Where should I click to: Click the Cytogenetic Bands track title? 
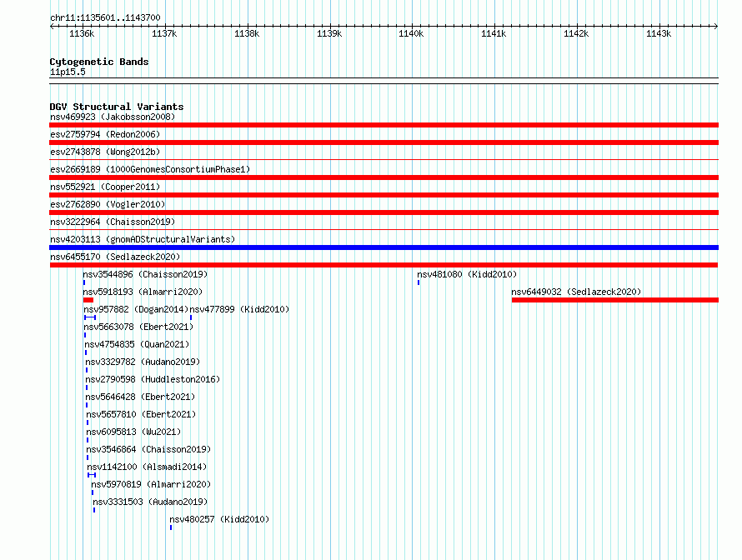click(99, 62)
